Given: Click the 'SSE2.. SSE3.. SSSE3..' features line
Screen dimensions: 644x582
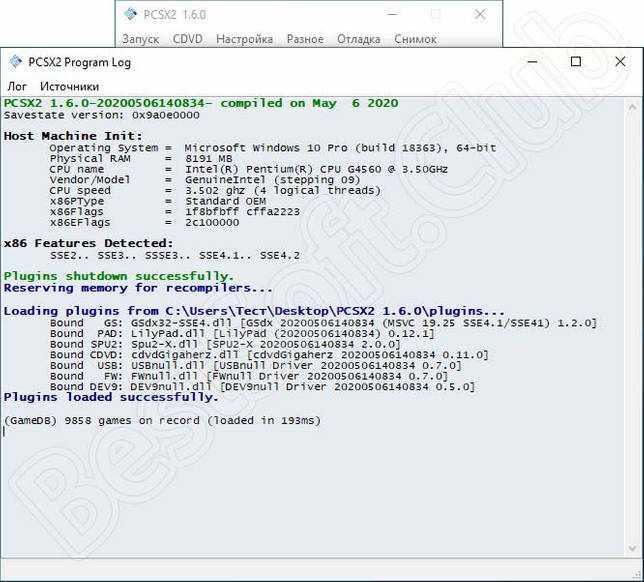Looking at the screenshot, I should [175, 255].
